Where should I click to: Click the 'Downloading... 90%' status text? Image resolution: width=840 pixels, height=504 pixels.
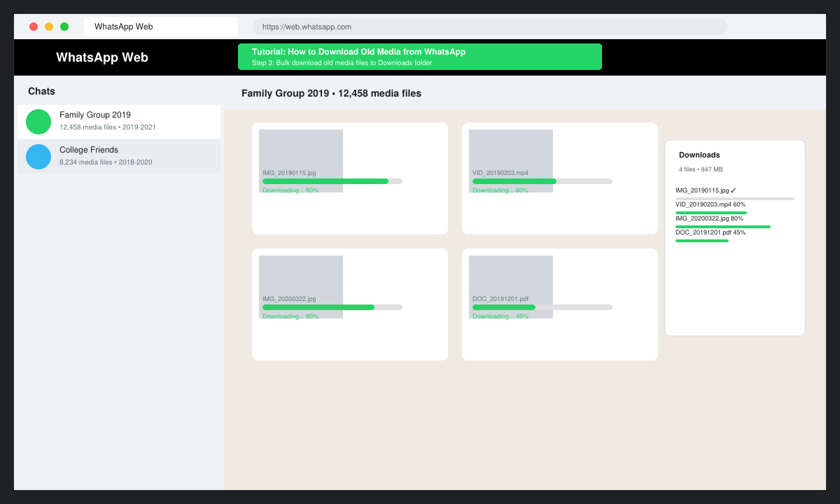tap(290, 190)
